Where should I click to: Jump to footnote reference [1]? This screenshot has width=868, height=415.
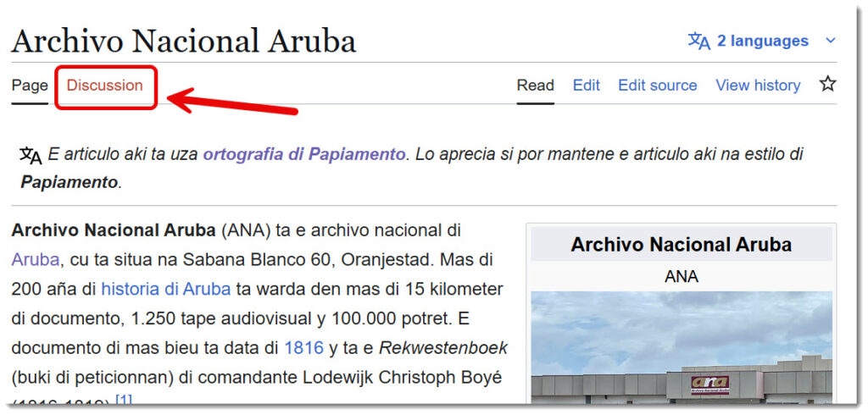tap(124, 400)
